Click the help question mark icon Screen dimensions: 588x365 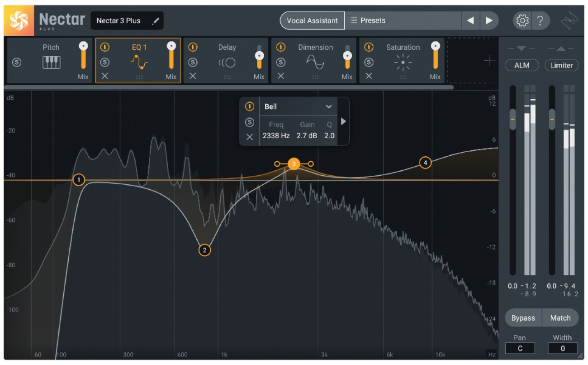(x=540, y=21)
